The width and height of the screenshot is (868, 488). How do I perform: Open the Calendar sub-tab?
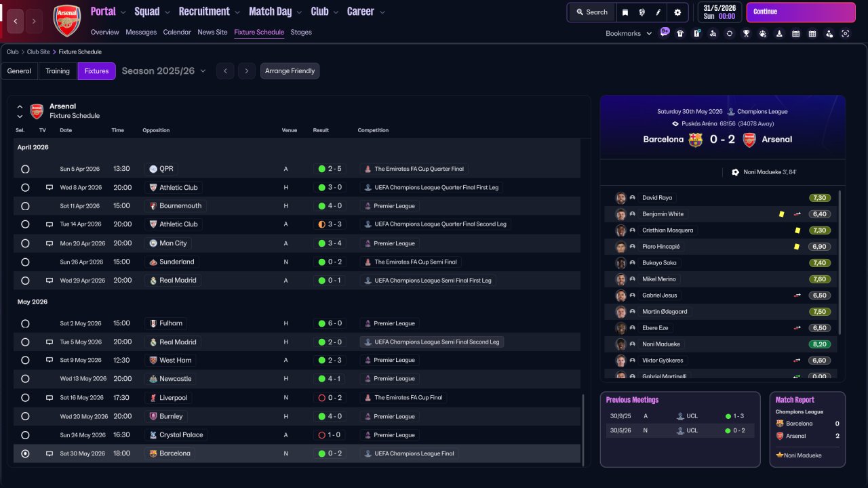[177, 33]
